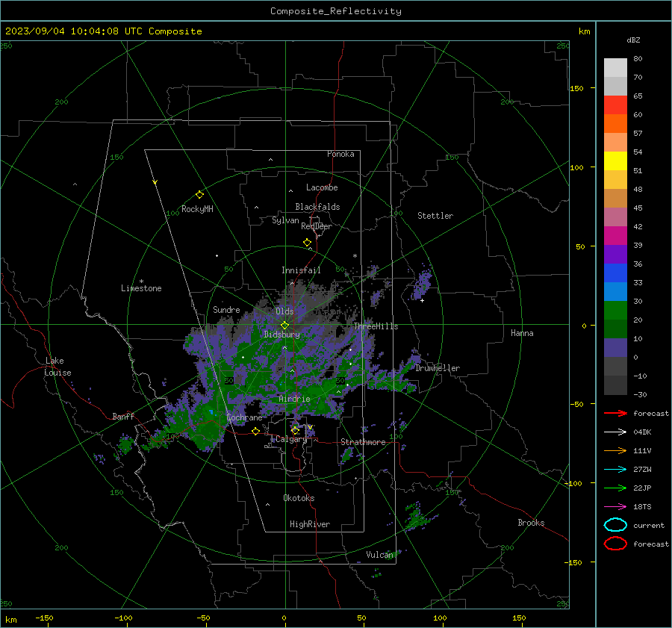Click the Lacombe town label
Screen dimensions: 672x628
tap(322, 187)
